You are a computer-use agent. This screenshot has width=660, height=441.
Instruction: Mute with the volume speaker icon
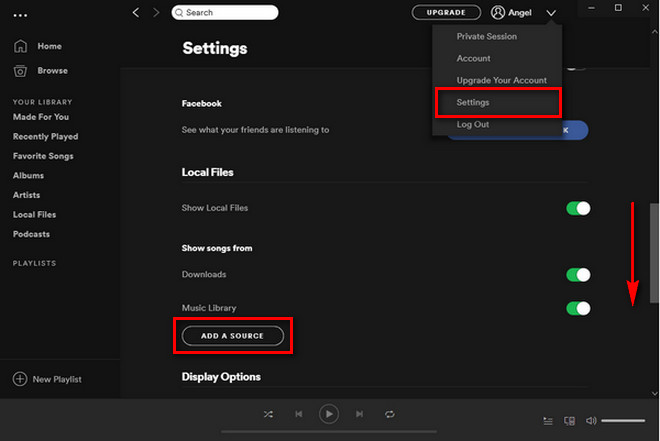point(591,421)
